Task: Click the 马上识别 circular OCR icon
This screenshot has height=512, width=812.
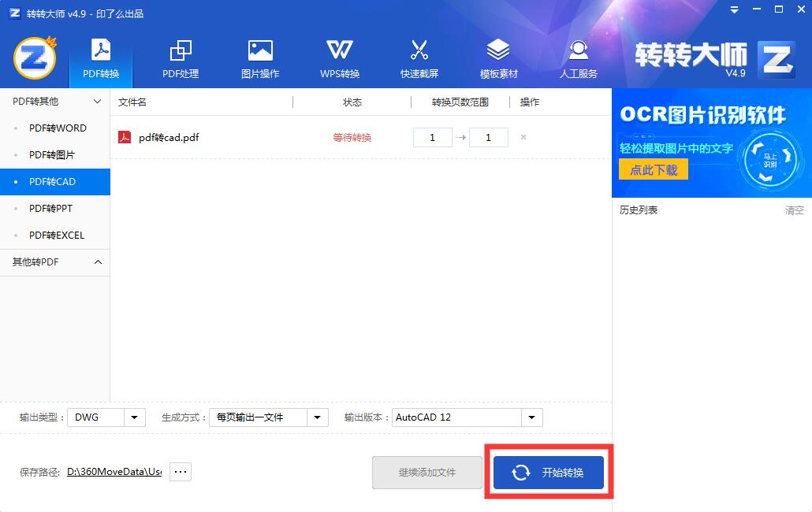Action: 770,160
